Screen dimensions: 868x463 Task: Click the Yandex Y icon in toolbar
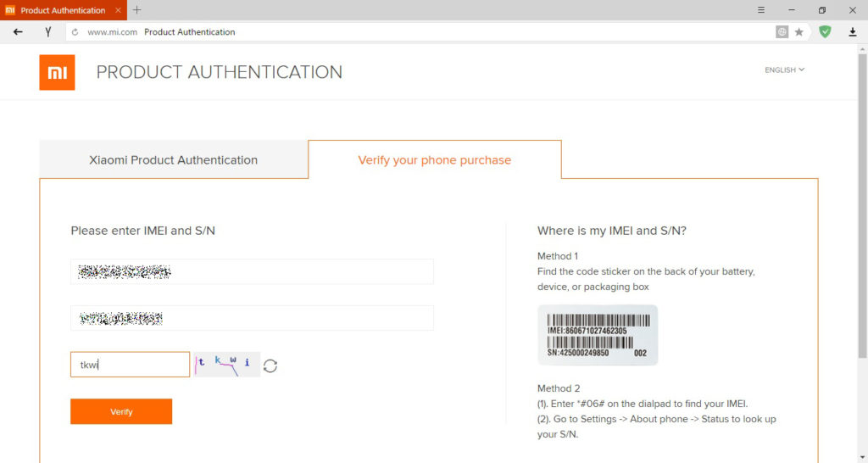48,32
